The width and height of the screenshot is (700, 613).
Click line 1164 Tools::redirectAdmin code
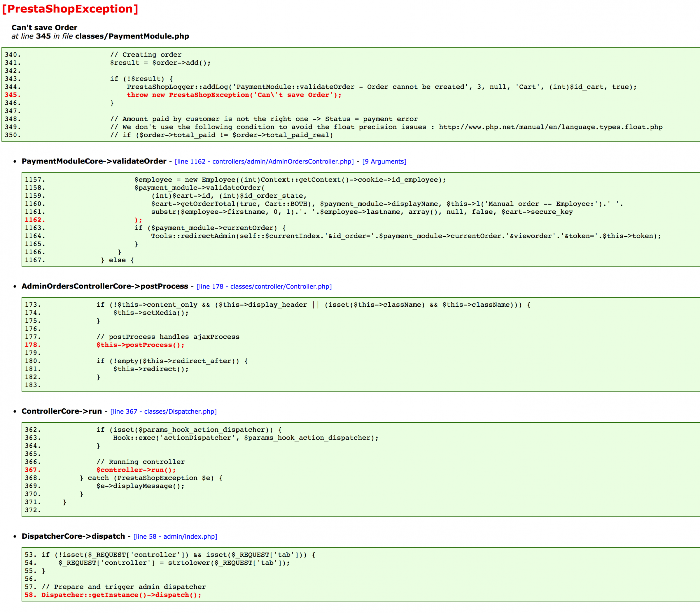tap(406, 236)
